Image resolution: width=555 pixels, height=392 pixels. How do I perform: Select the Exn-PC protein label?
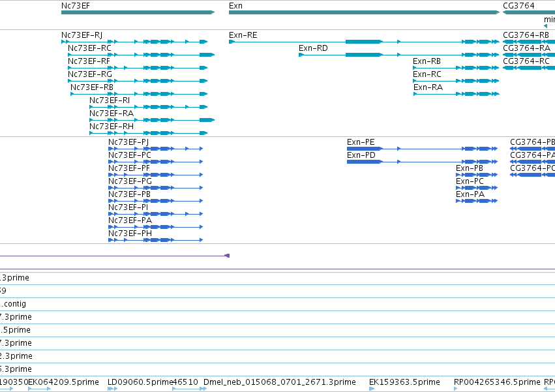coord(470,181)
